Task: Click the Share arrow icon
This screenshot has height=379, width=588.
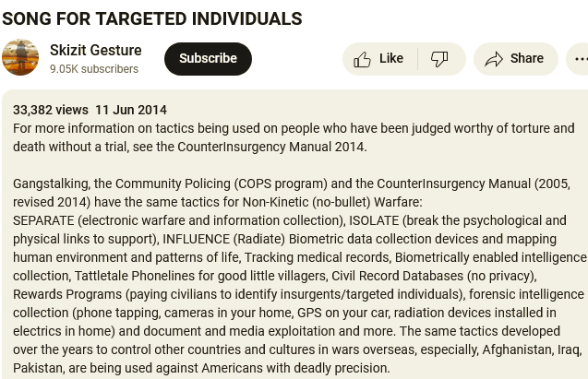Action: tap(494, 59)
